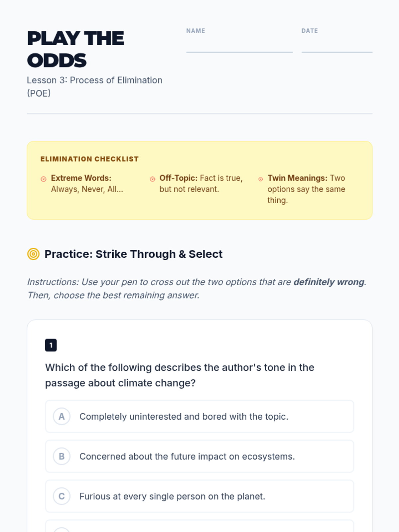Image resolution: width=399 pixels, height=532 pixels.
Task: Select answer circle A
Action: click(62, 417)
